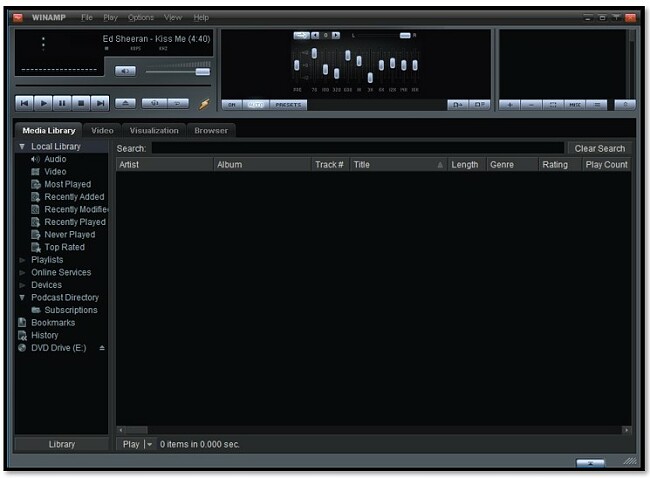The image size is (650, 478).
Task: Select Audio under Local Library
Action: click(55, 159)
